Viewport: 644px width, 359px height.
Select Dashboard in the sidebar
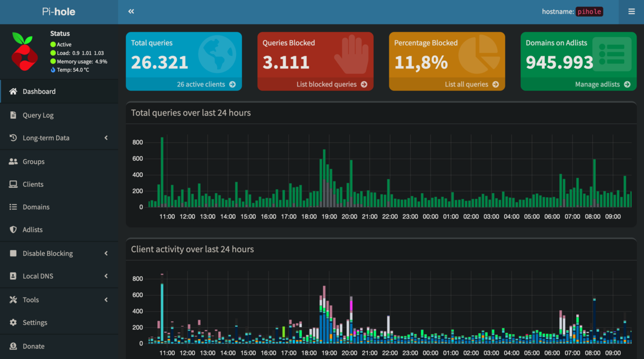click(x=39, y=92)
